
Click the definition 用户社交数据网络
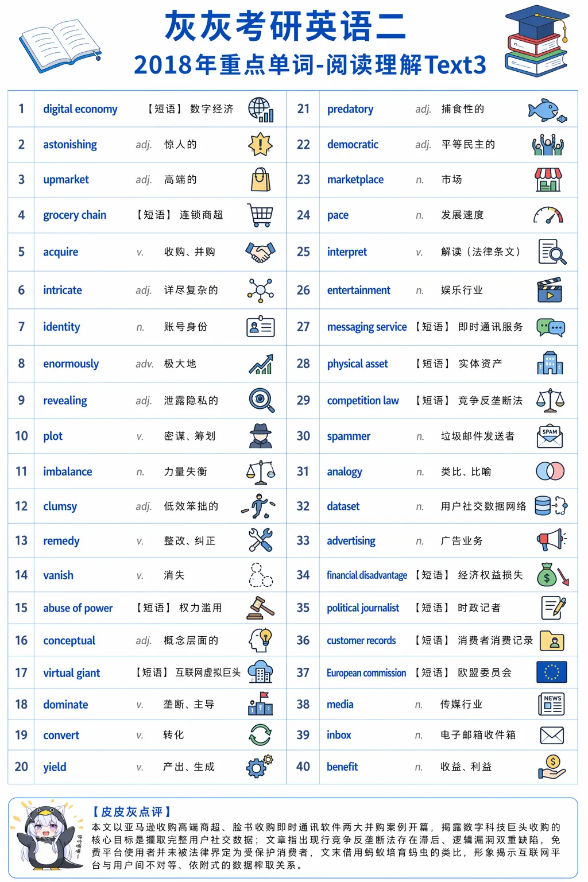click(x=483, y=506)
